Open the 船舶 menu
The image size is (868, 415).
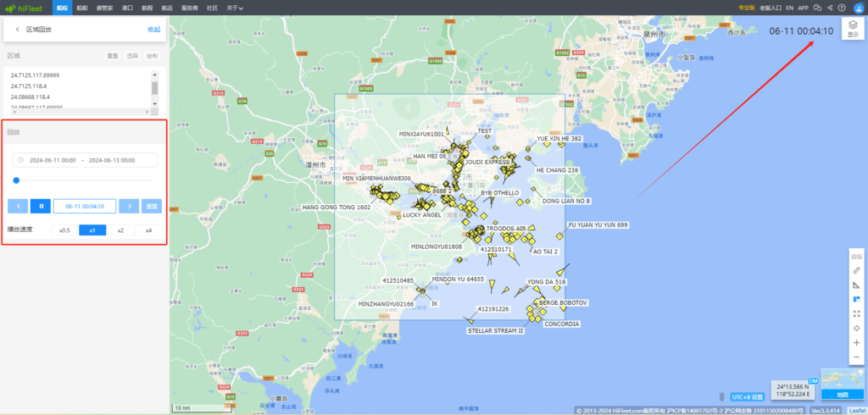click(82, 8)
